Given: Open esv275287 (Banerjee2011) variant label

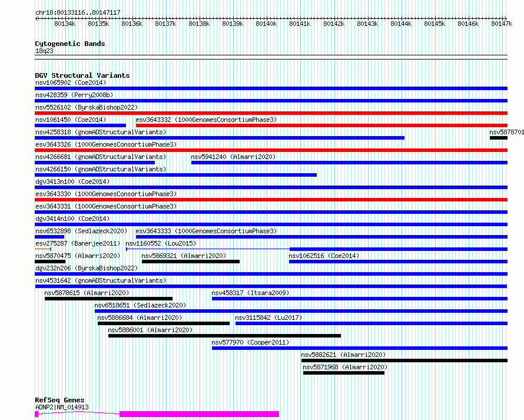Looking at the screenshot, I should (78, 243).
